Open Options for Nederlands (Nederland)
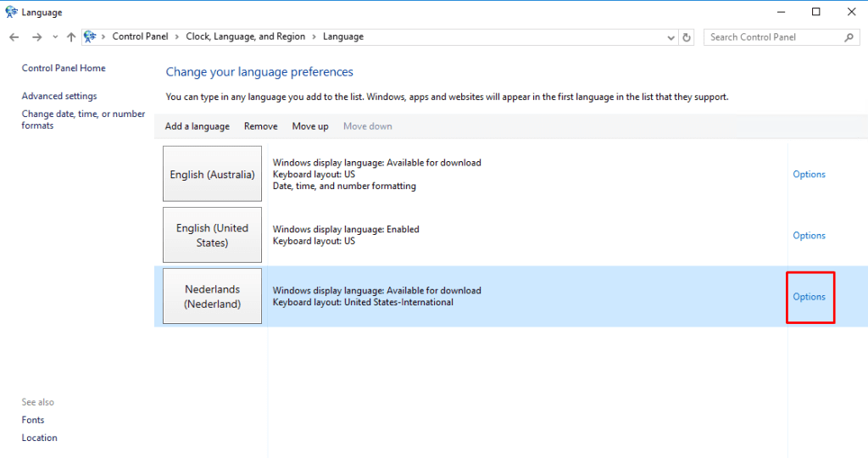868x458 pixels. pos(809,297)
